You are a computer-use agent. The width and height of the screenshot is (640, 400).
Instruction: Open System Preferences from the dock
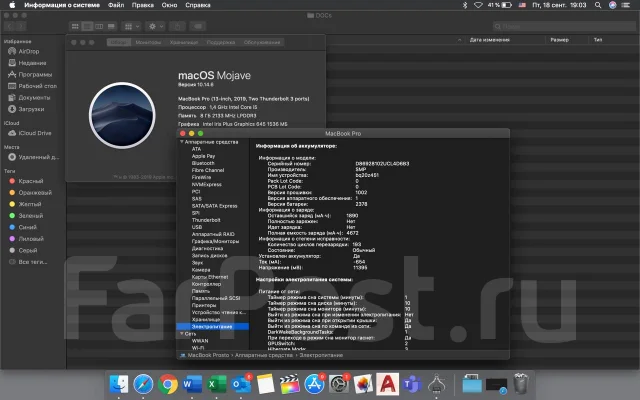point(339,384)
